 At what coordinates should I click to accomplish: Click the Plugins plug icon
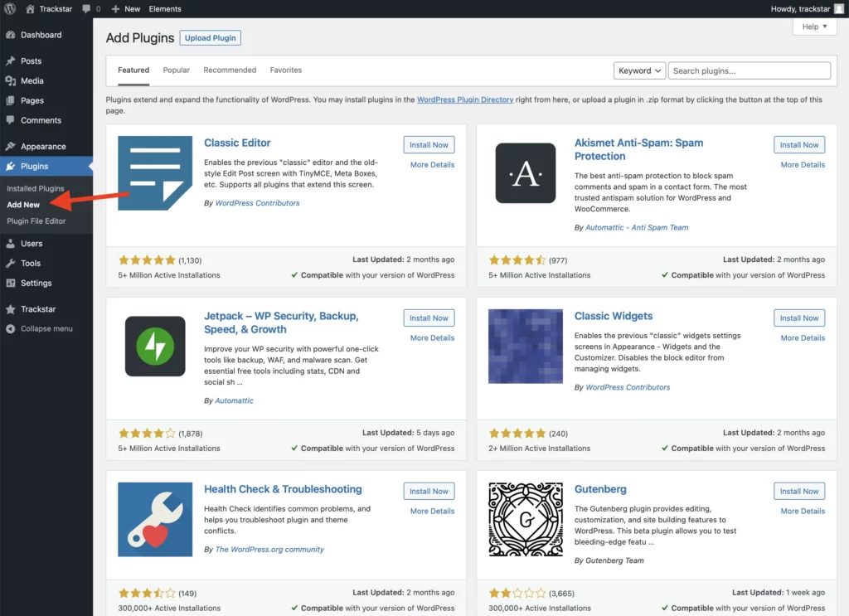click(10, 166)
